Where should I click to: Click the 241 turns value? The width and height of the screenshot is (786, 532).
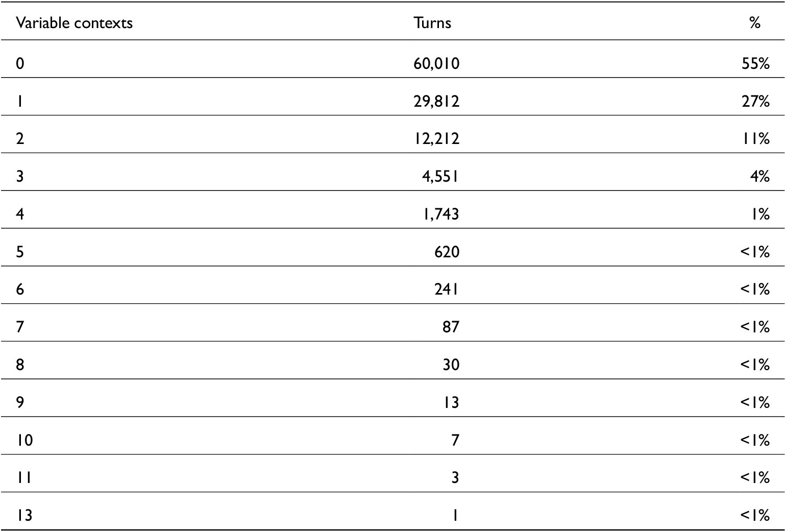pos(447,289)
